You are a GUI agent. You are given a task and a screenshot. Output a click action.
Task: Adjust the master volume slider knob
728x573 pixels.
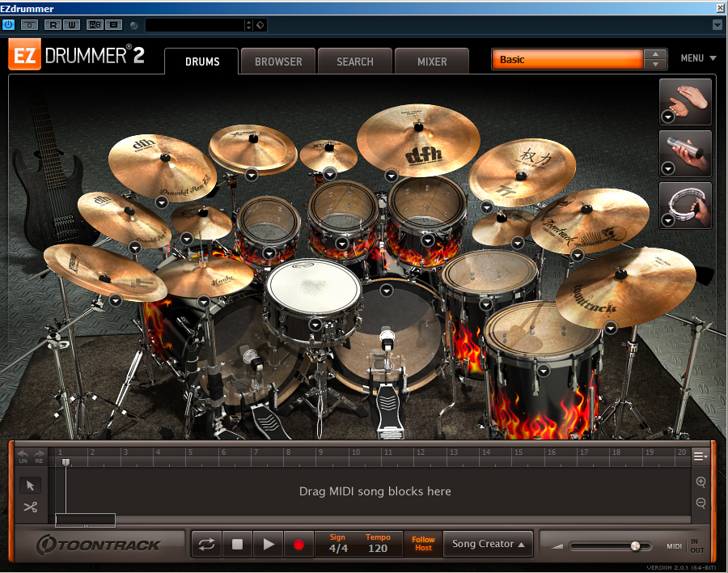pyautogui.click(x=635, y=546)
